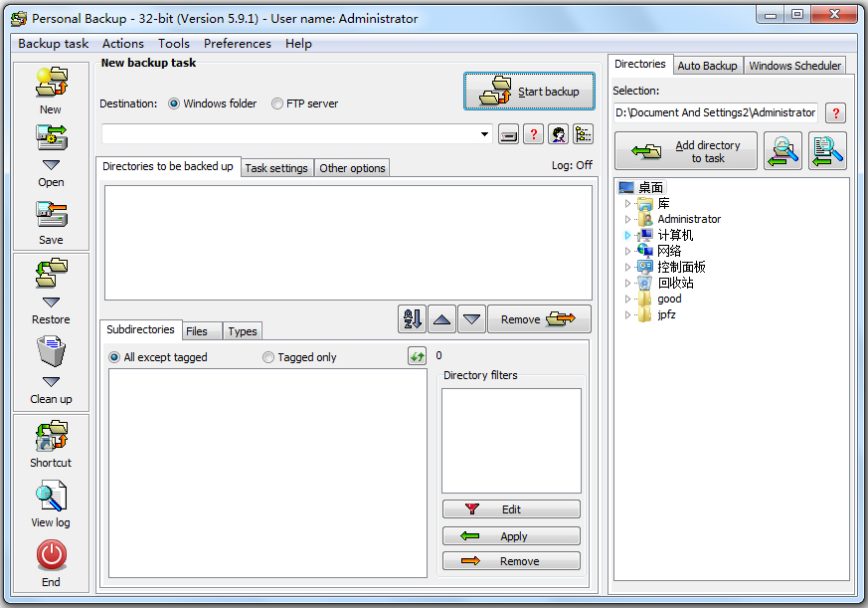Expand the 计算机 tree node

(x=627, y=235)
